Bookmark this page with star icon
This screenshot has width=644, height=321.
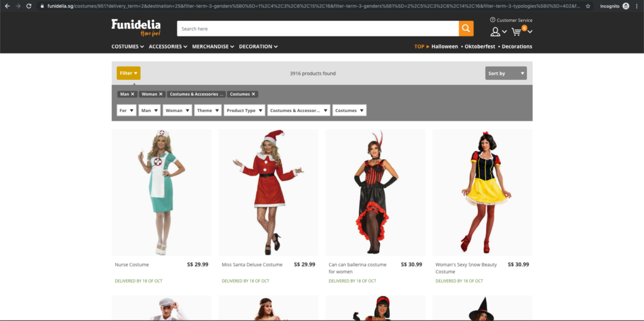pyautogui.click(x=588, y=6)
